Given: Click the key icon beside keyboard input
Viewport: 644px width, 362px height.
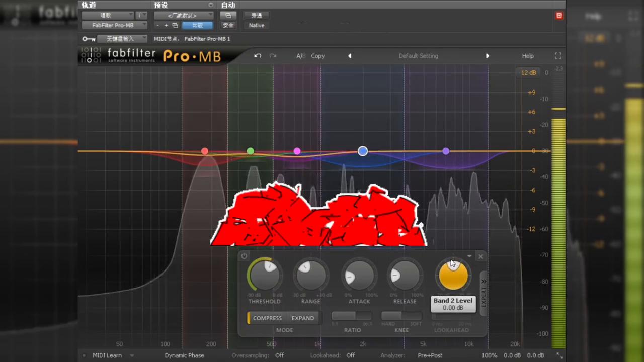Looking at the screenshot, I should 89,39.
